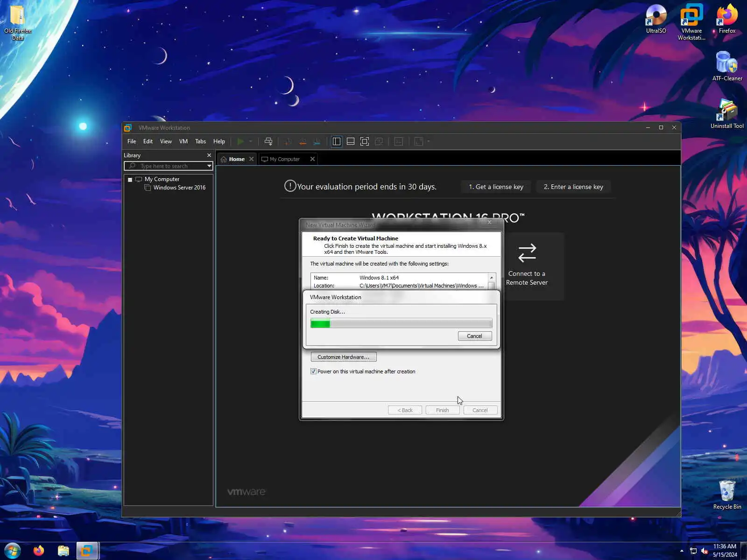747x560 pixels.
Task: Click the Unity mode toolbar icon
Action: (379, 141)
